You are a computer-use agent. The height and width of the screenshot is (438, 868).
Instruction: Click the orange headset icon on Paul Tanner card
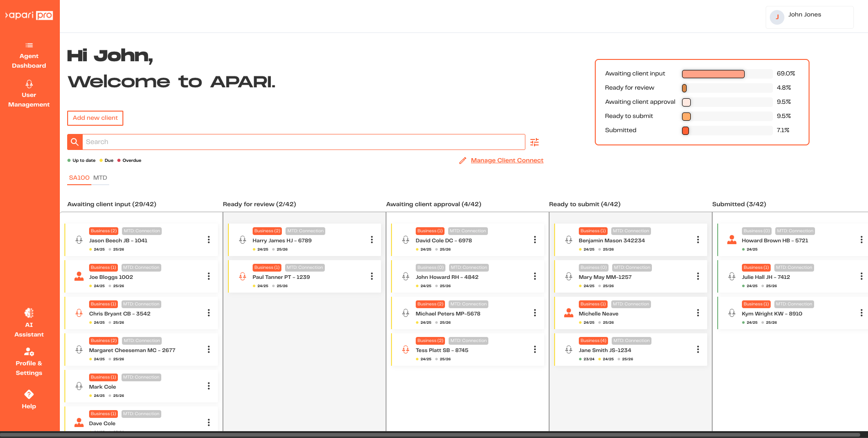(x=243, y=276)
